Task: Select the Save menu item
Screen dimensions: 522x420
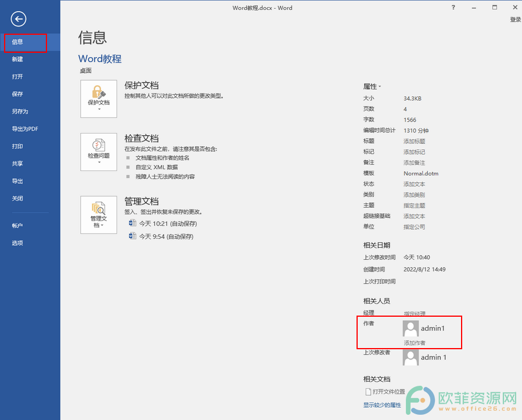Action: point(30,94)
